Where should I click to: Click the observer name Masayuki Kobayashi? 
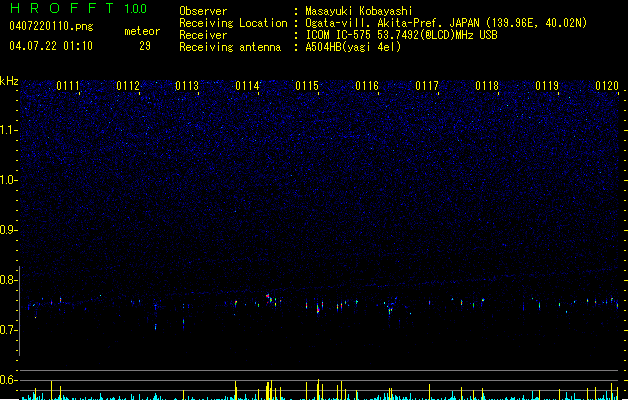(x=359, y=11)
